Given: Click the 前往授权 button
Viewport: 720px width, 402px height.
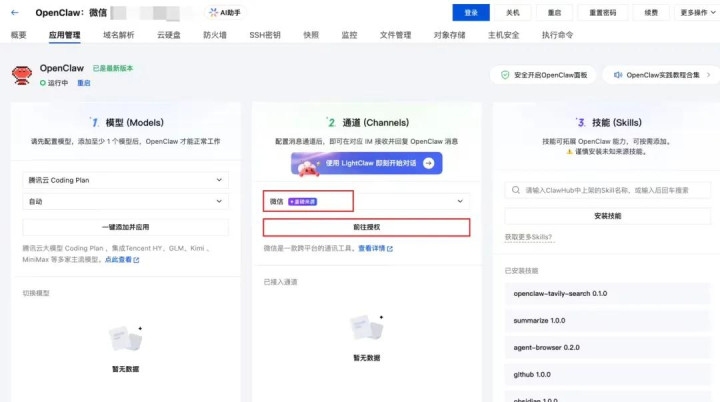Looking at the screenshot, I should [x=366, y=227].
